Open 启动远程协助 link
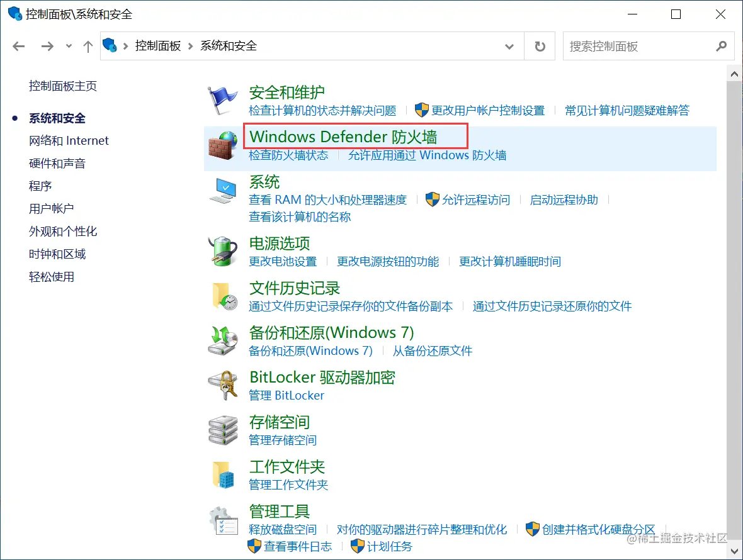This screenshot has height=560, width=743. [x=564, y=199]
